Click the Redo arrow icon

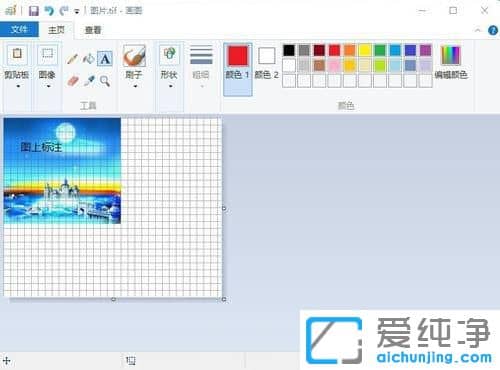coord(64,11)
